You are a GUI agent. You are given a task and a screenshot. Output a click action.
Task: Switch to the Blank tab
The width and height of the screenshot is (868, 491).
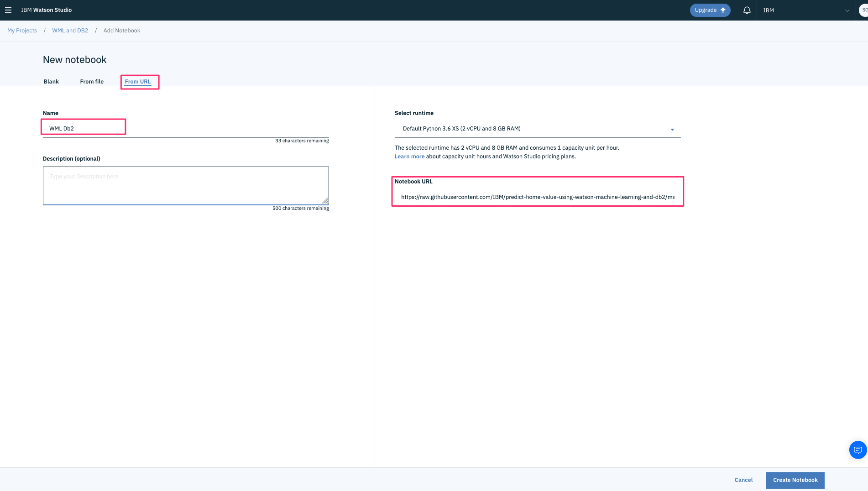coord(51,82)
